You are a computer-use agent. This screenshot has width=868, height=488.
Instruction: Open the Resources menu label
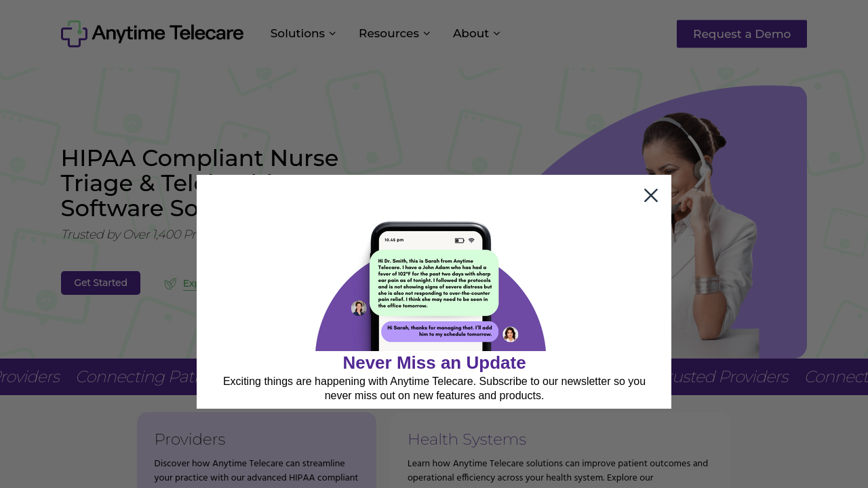(389, 34)
